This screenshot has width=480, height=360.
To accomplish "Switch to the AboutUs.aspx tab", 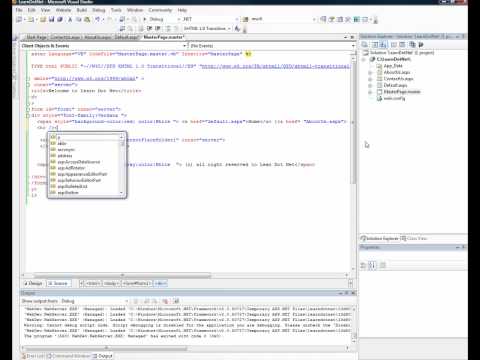I will [x=97, y=37].
